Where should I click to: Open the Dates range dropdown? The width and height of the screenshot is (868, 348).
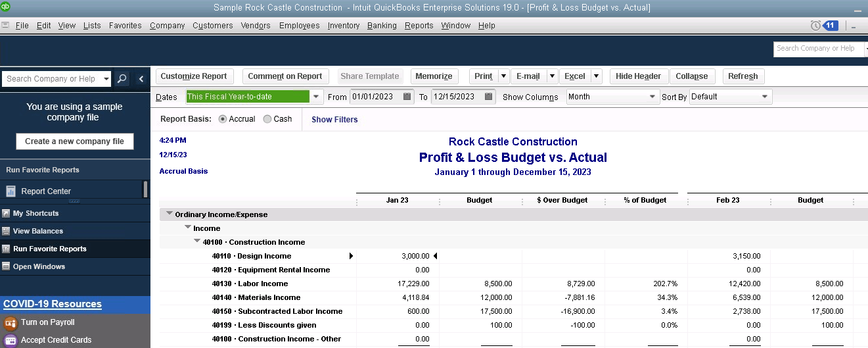click(317, 97)
